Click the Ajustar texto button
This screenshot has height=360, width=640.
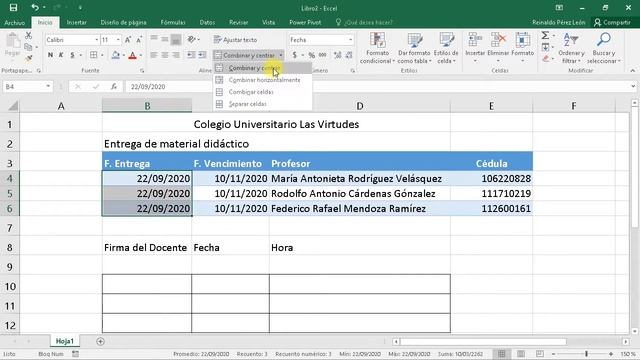[x=236, y=40]
